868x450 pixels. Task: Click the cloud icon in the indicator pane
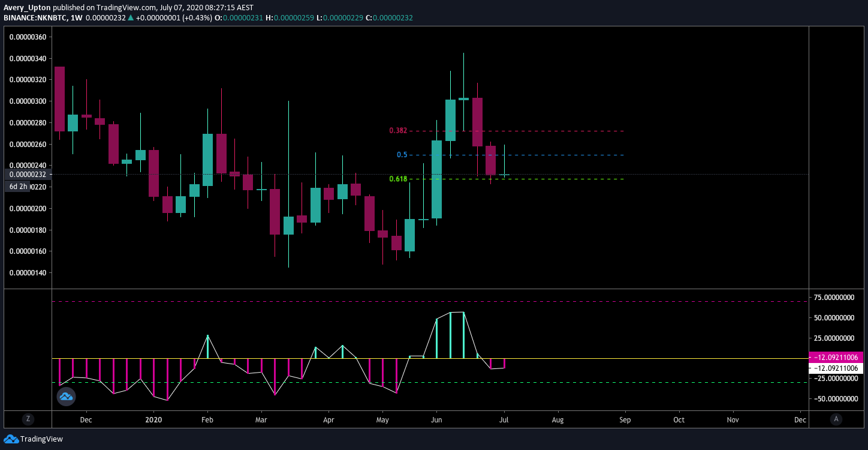[65, 397]
